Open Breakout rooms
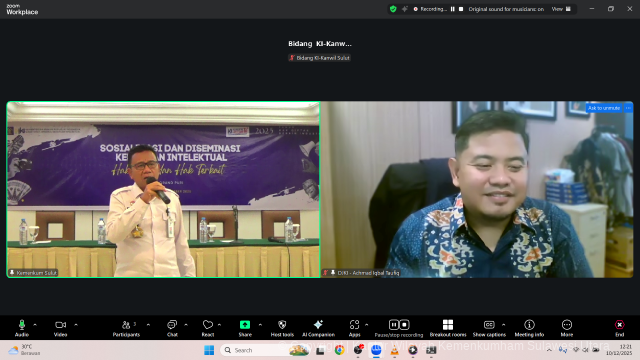Viewport: 640px width, 360px height. click(x=448, y=328)
